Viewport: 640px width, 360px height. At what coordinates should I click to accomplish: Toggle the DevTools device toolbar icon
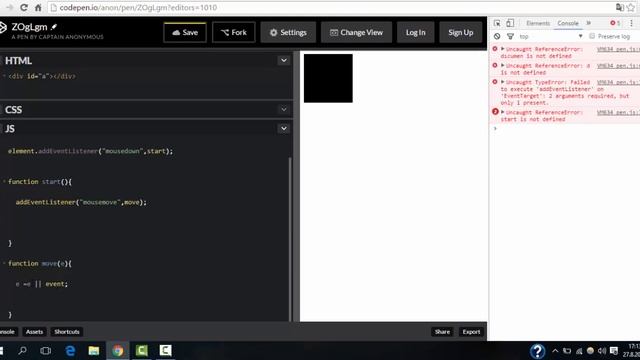coord(510,23)
